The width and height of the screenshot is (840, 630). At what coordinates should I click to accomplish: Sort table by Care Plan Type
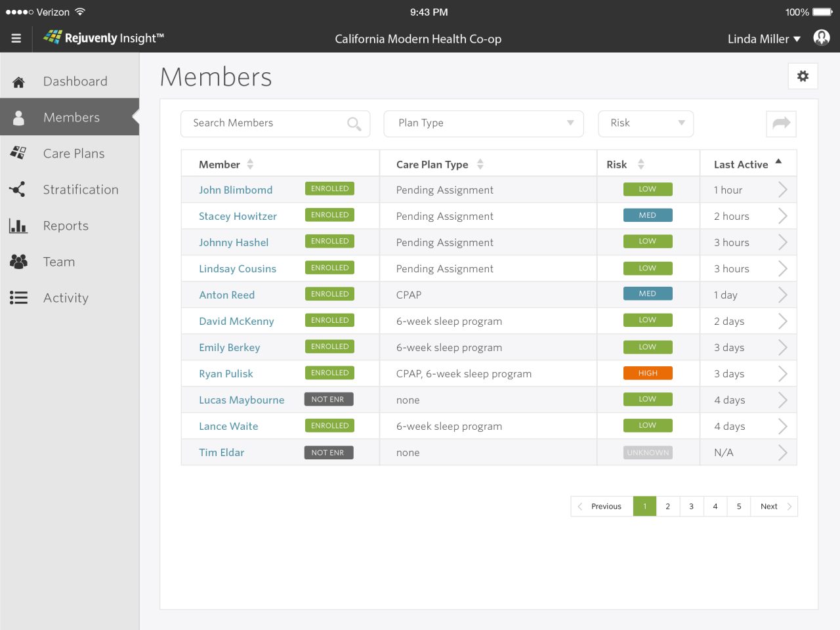point(480,164)
